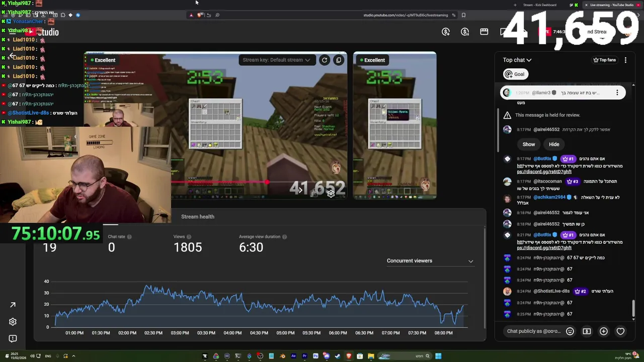The image size is (644, 362).
Task: Click the 1805 views value
Action: [x=188, y=247]
